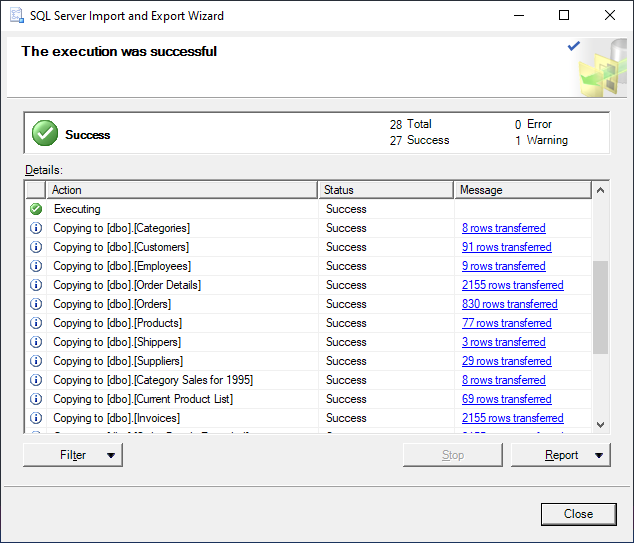Click the info icon for the Products row
The image size is (634, 543).
click(x=36, y=323)
